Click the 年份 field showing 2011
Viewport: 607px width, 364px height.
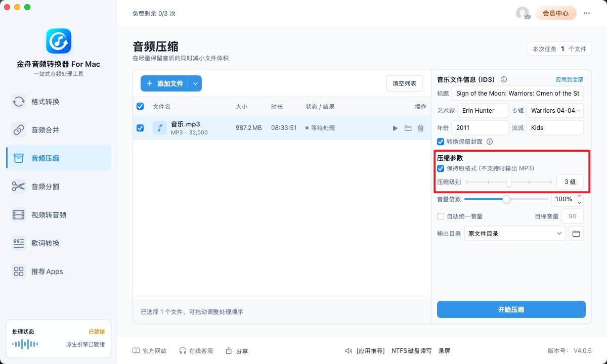pyautogui.click(x=480, y=128)
